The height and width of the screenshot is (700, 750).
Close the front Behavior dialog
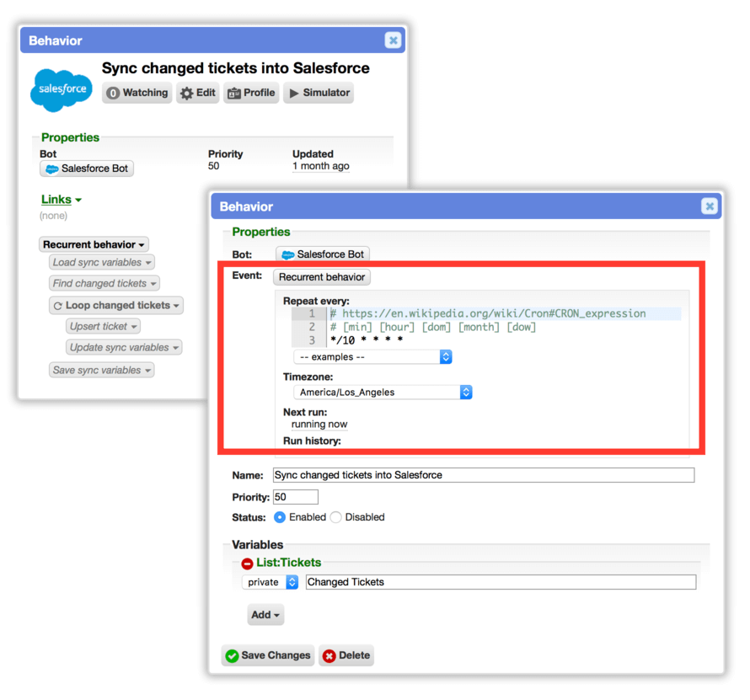tap(710, 206)
